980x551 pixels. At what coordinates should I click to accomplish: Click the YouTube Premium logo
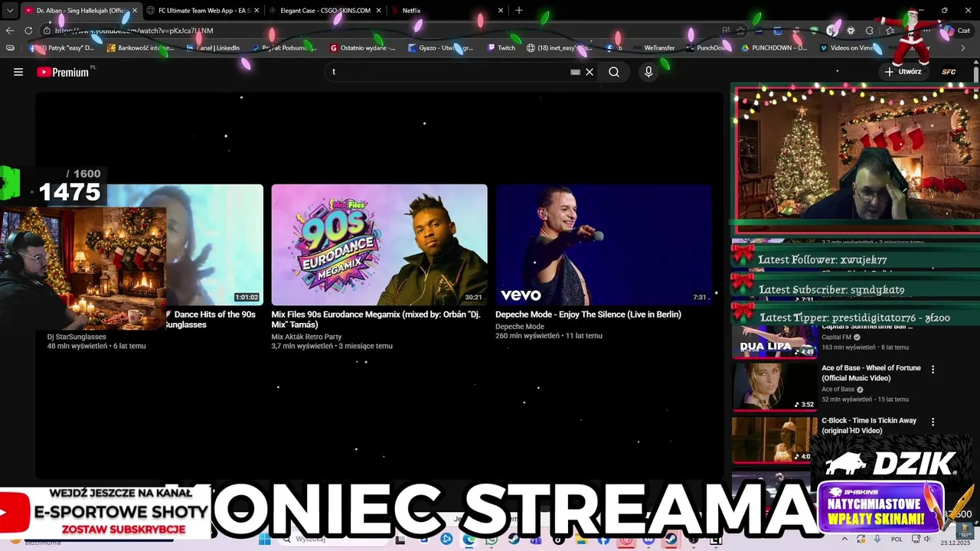click(x=63, y=72)
